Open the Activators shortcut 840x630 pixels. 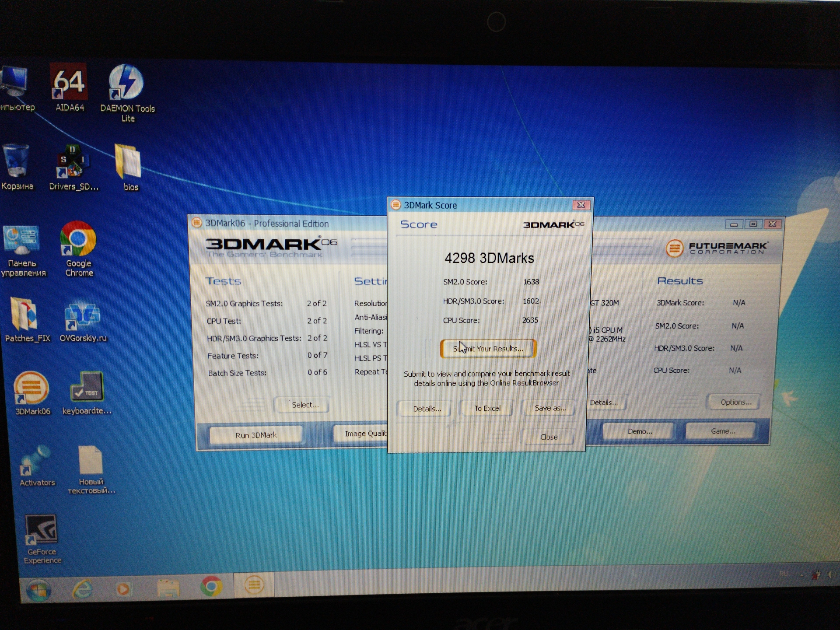(37, 466)
